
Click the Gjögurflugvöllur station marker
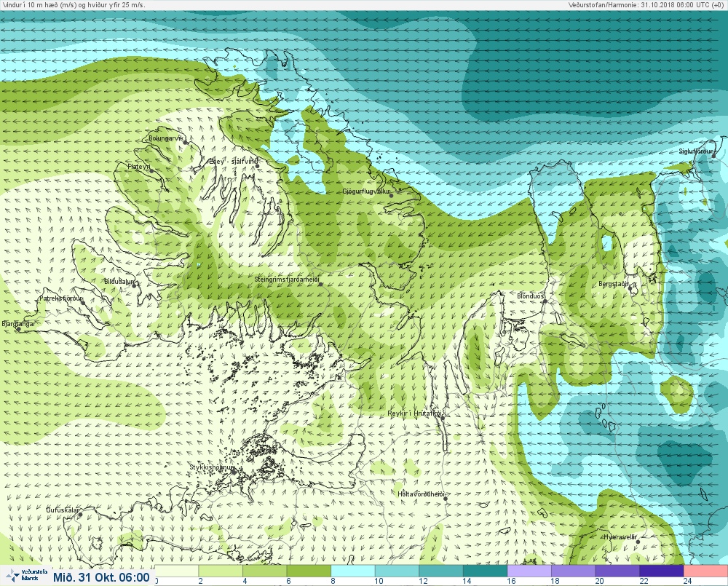pyautogui.click(x=392, y=196)
